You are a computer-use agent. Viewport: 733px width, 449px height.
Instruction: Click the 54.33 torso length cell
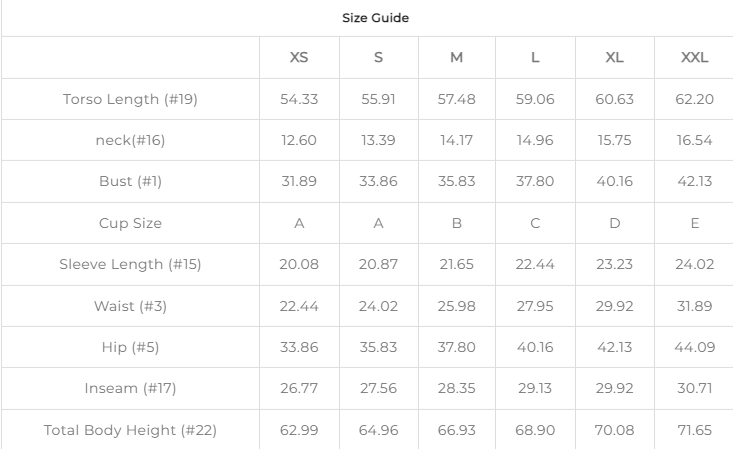coord(299,99)
